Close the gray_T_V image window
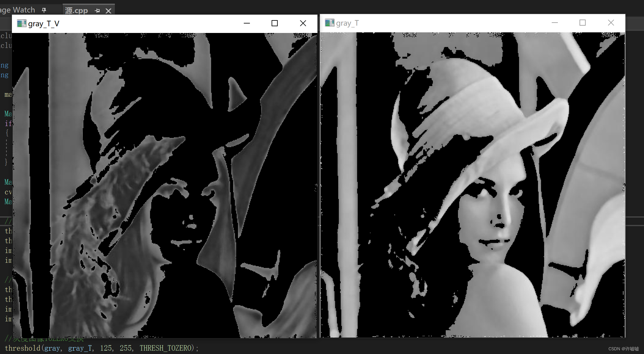The width and height of the screenshot is (644, 354). click(303, 23)
